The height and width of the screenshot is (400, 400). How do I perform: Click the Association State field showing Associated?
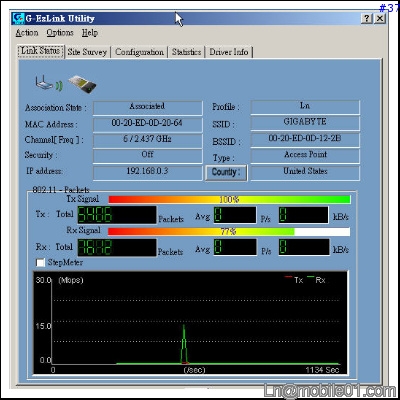pyautogui.click(x=147, y=108)
